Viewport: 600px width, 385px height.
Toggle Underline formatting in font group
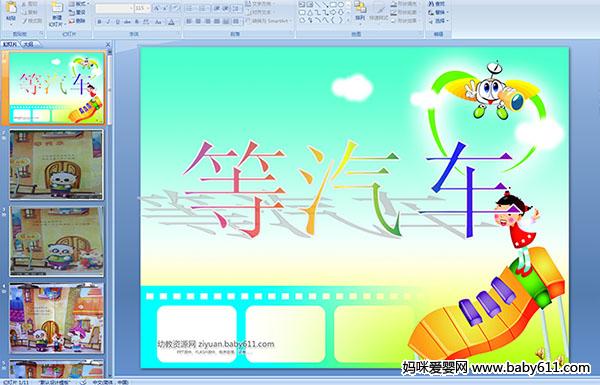[117, 22]
